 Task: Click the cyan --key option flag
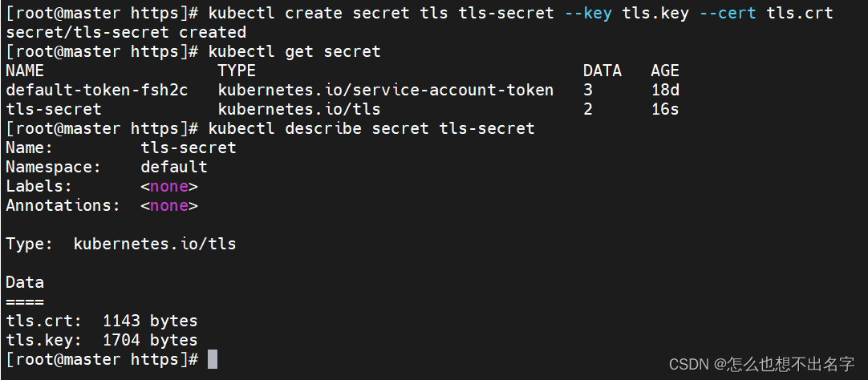coord(589,14)
